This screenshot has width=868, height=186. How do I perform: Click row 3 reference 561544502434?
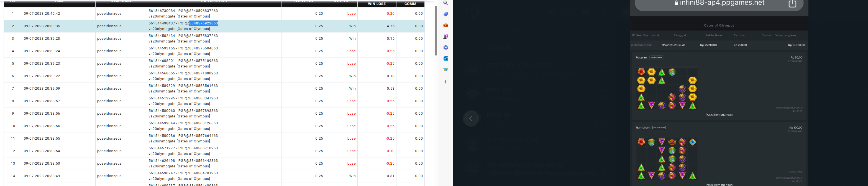162,36
